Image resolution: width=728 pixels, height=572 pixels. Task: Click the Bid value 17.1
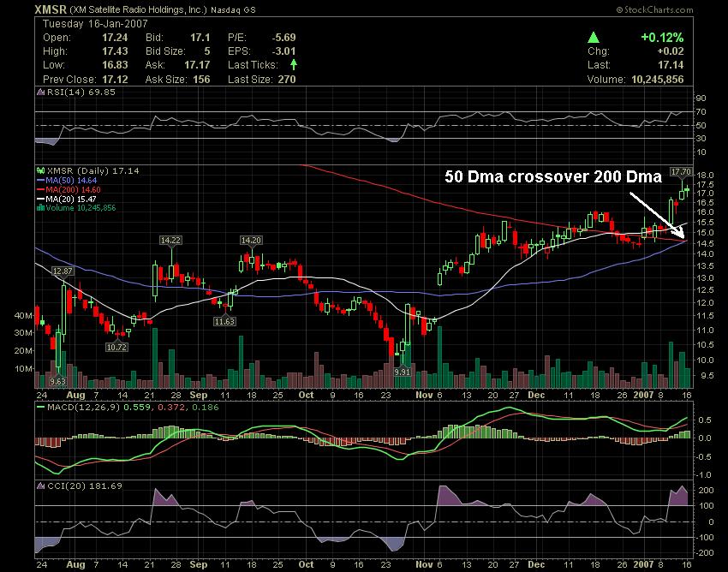coord(200,38)
